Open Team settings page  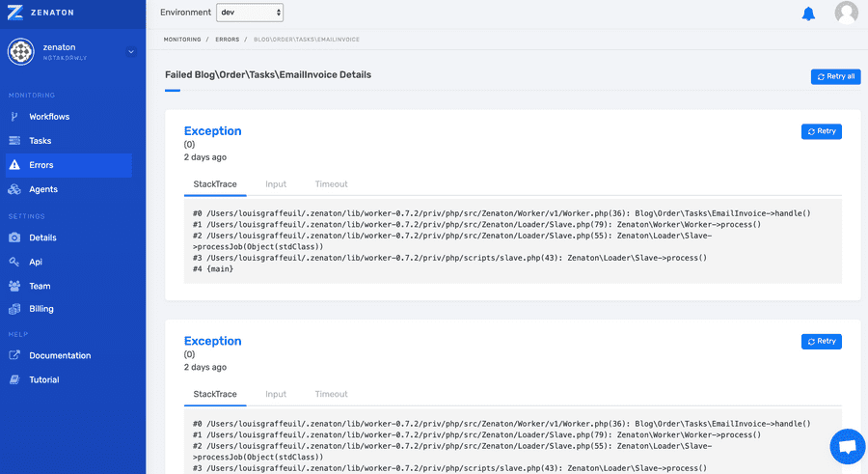tap(40, 286)
